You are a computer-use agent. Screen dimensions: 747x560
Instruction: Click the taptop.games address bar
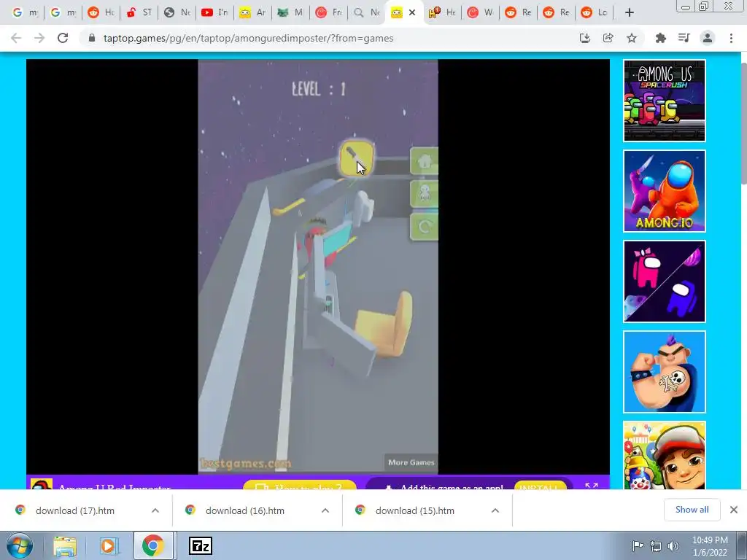point(248,38)
